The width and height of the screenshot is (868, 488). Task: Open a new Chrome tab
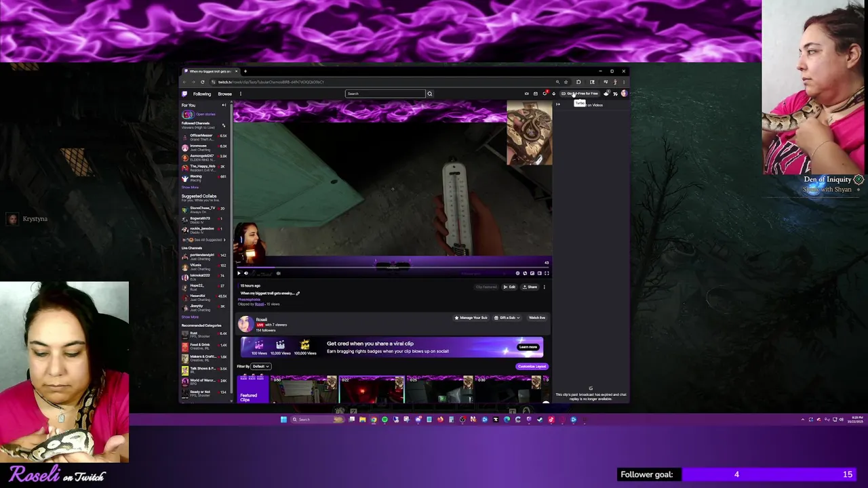pos(245,71)
